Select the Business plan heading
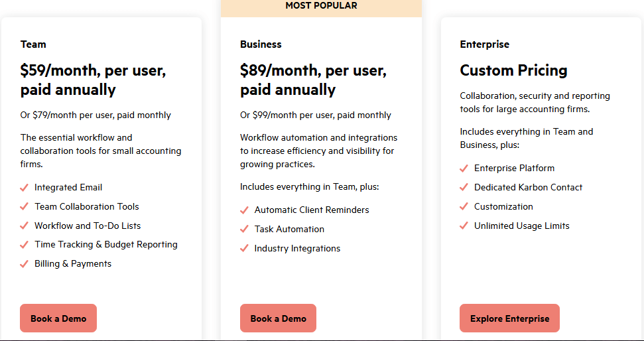This screenshot has height=341, width=644. point(261,44)
